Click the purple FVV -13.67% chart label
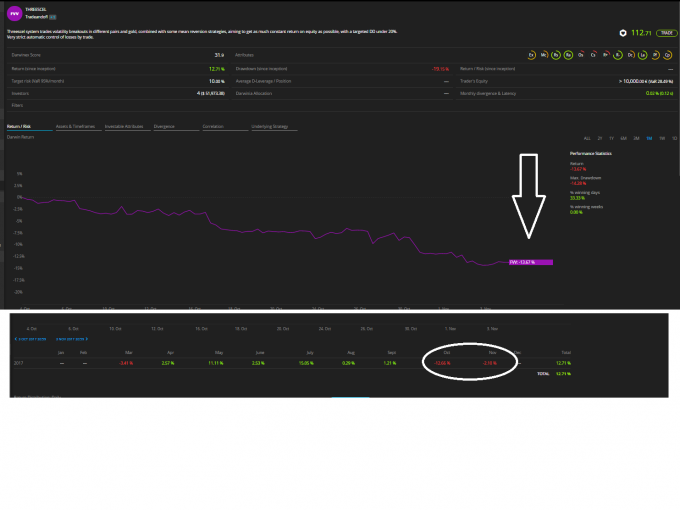This screenshot has height=510, width=680. point(531,262)
